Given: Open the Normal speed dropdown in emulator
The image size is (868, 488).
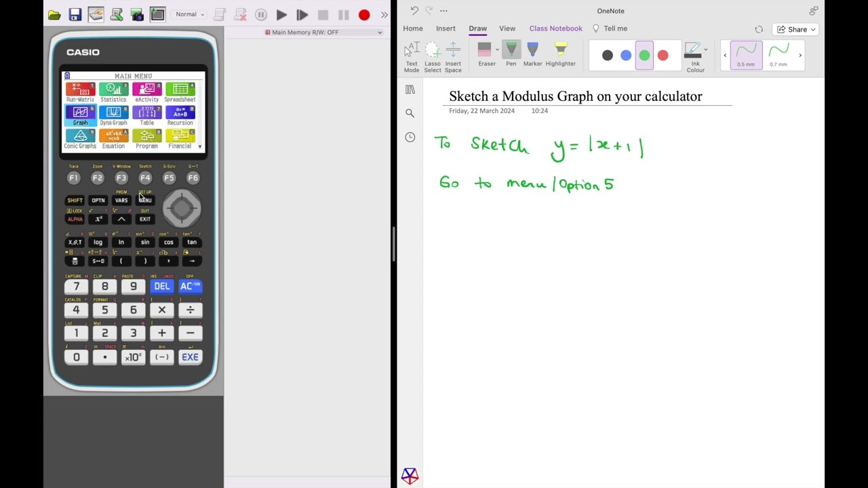Looking at the screenshot, I should pyautogui.click(x=189, y=14).
